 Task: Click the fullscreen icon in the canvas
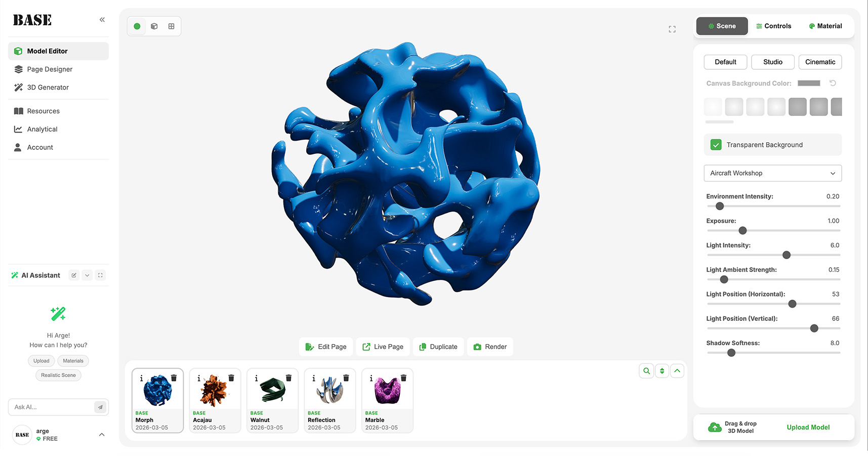(672, 29)
